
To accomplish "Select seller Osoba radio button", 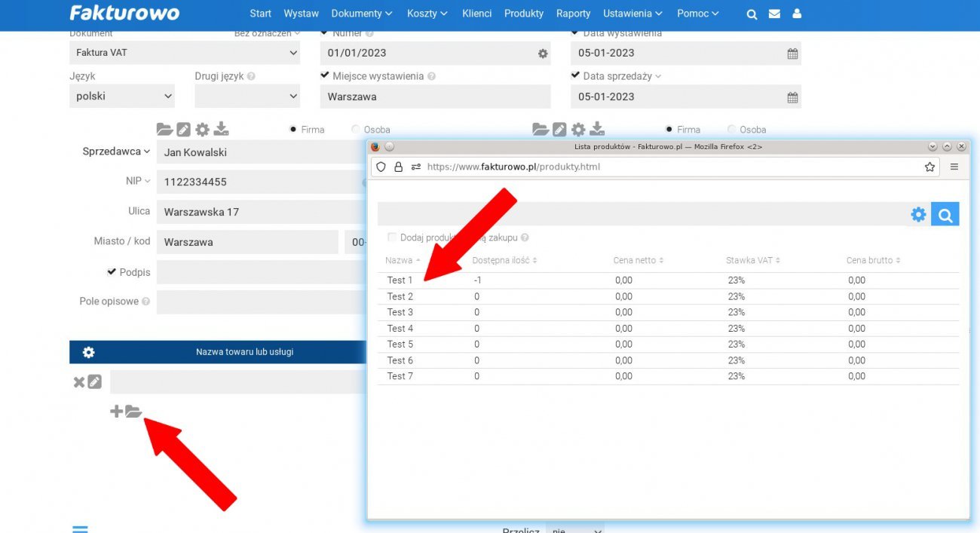I will (x=356, y=129).
